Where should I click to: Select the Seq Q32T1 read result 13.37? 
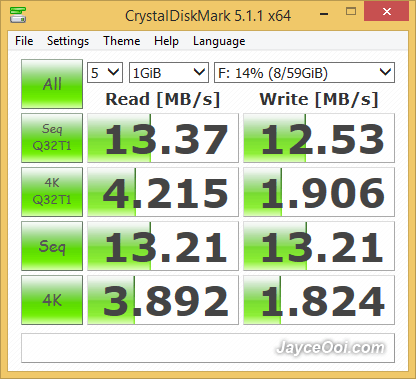[163, 138]
